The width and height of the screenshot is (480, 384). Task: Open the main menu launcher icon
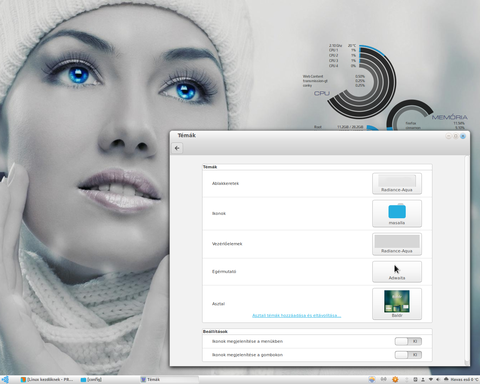tap(5, 379)
